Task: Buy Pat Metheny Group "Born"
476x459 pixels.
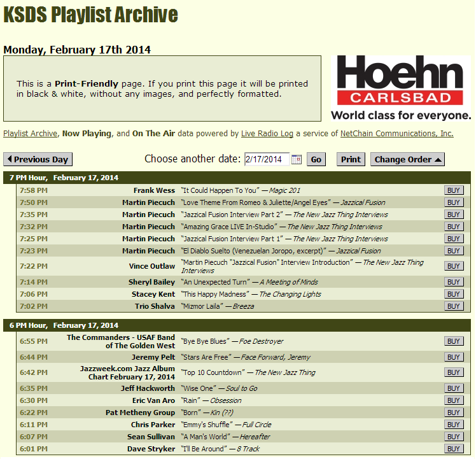Action: 454,413
